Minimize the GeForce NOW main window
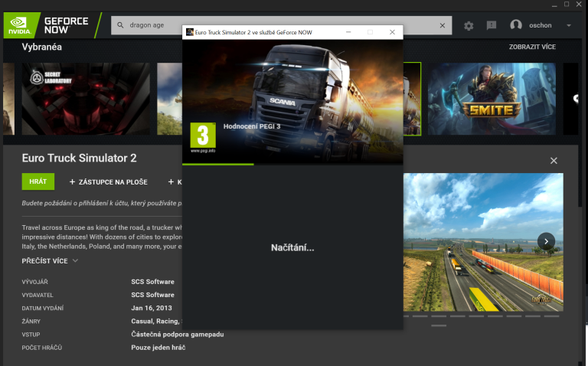588x366 pixels. pos(554,5)
